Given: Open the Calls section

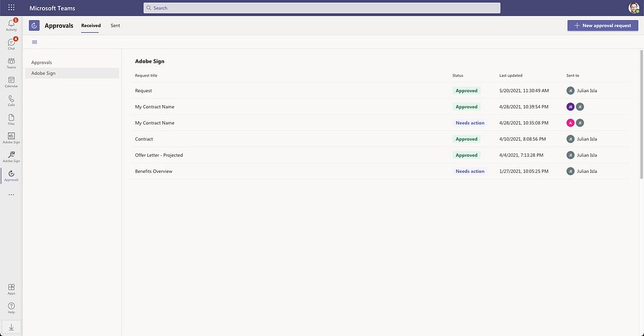Looking at the screenshot, I should pyautogui.click(x=11, y=101).
